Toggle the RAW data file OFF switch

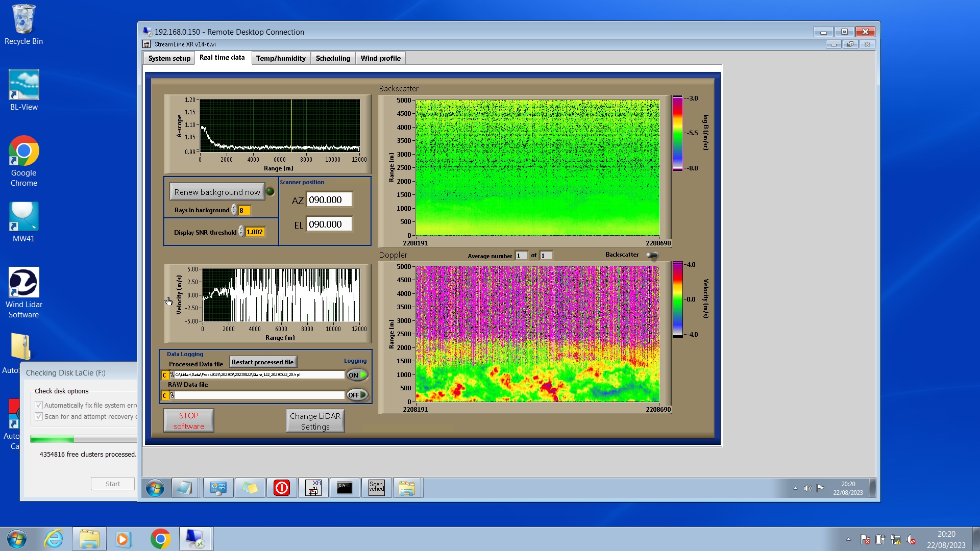(357, 395)
